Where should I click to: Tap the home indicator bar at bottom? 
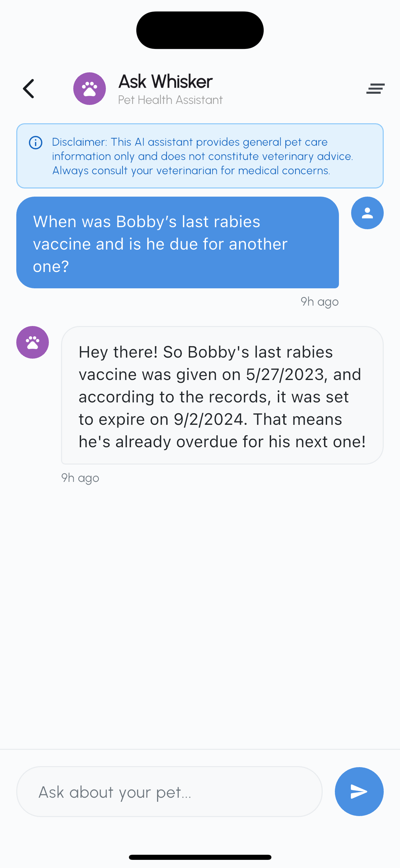coord(200,857)
